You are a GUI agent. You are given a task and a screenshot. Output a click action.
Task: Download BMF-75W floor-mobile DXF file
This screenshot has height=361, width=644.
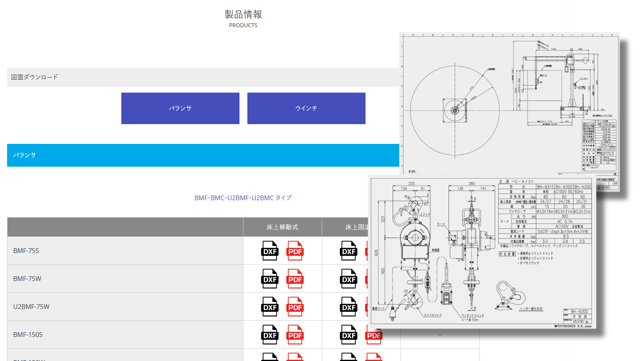point(270,279)
